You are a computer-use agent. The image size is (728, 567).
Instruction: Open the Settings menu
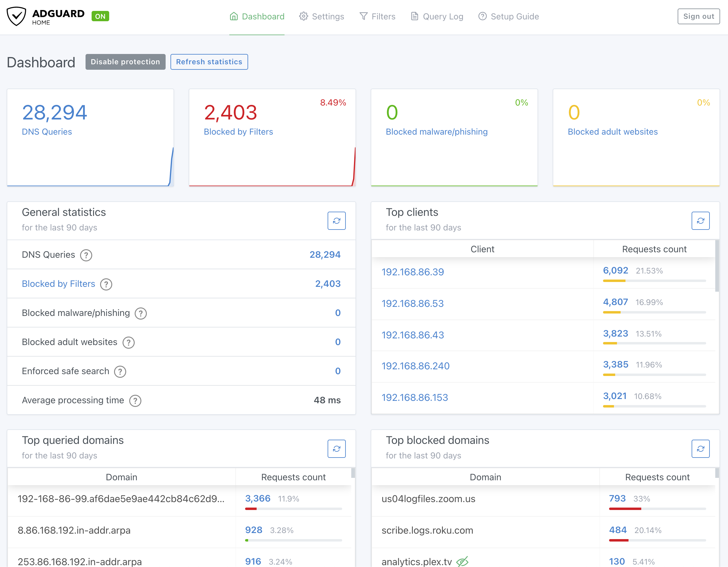tap(321, 17)
